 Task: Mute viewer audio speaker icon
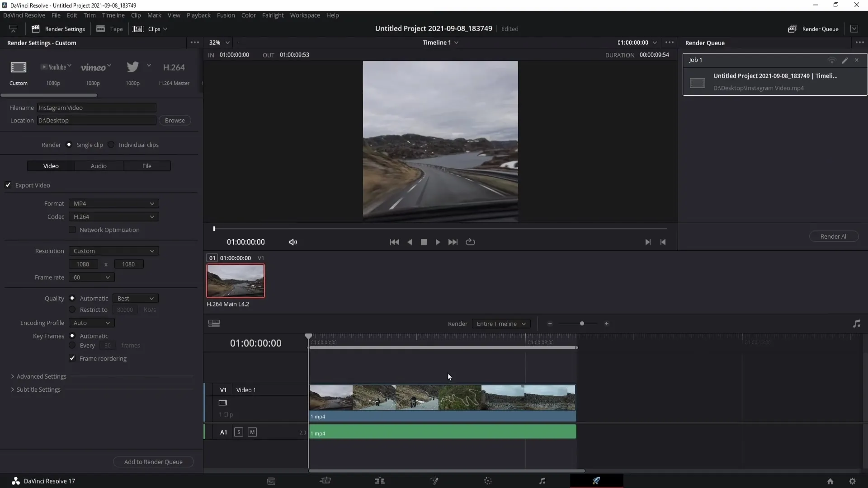(293, 242)
